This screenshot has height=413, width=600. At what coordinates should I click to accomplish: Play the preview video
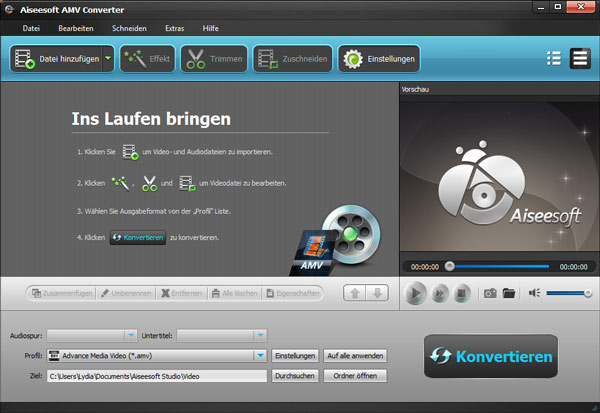[x=416, y=293]
